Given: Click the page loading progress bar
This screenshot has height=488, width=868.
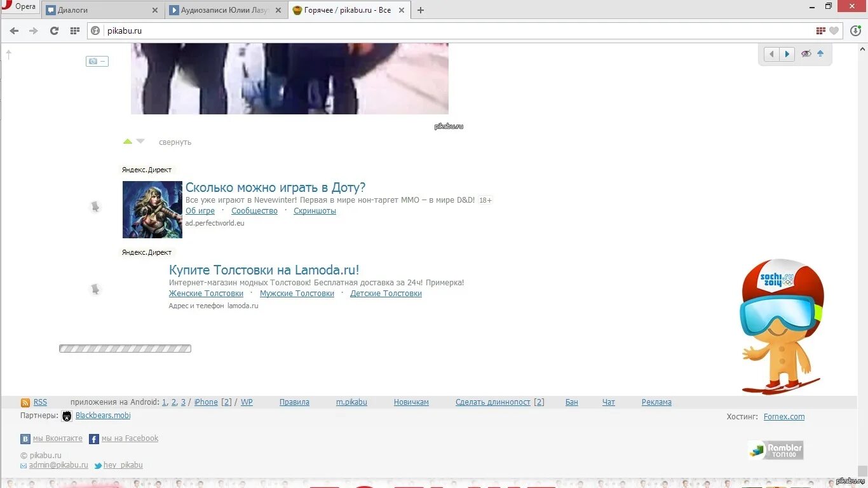Looking at the screenshot, I should 125,348.
